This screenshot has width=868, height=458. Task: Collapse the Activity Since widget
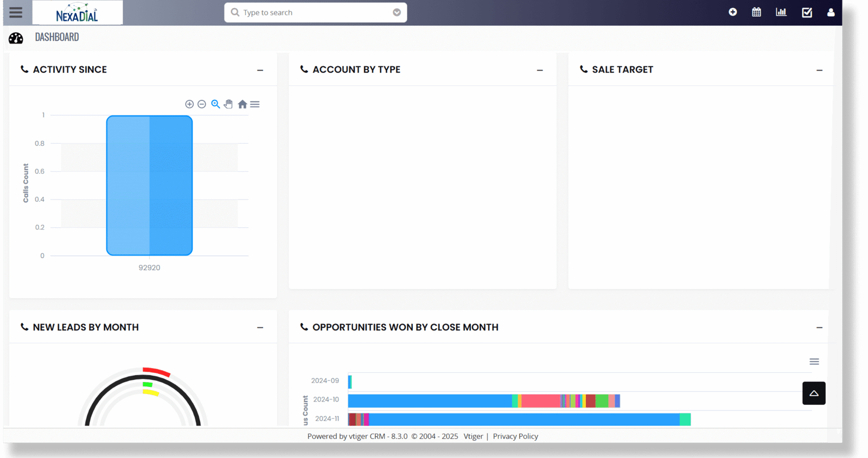click(260, 70)
